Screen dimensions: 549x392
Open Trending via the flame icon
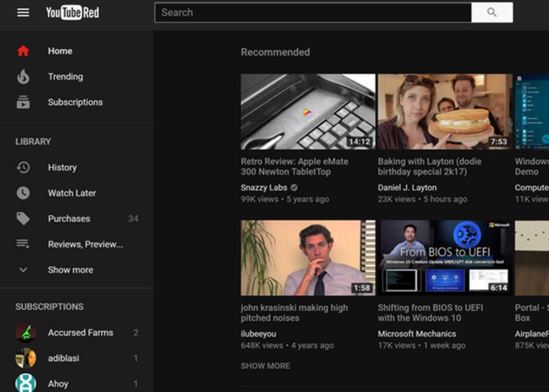point(23,77)
